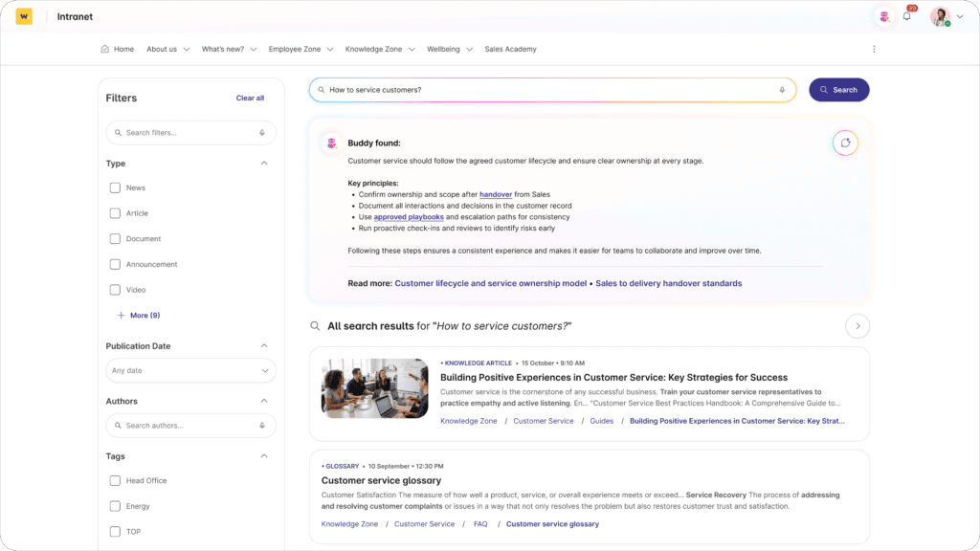Click the user avatar with green status indicator
Screen dimensions: 980x551
[x=939, y=16]
